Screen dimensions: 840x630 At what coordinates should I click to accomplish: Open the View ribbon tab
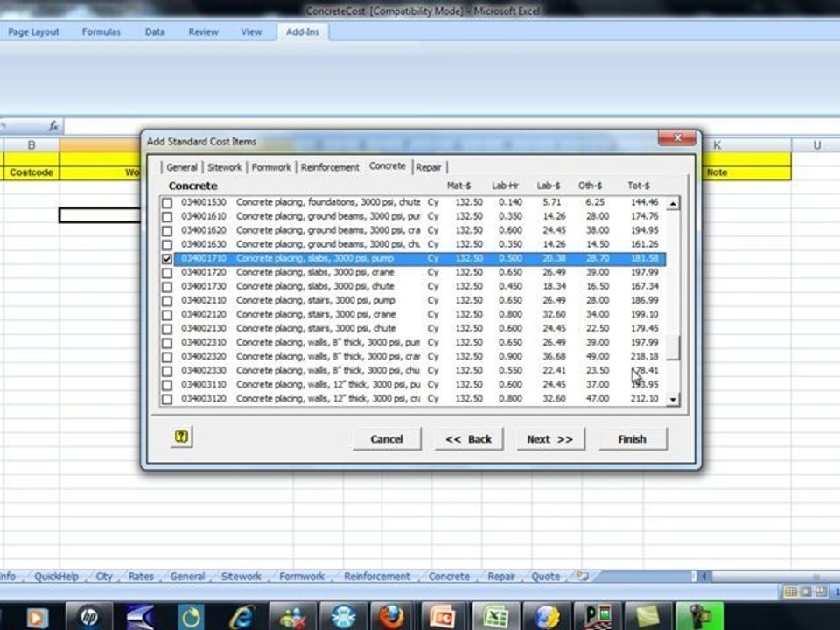pyautogui.click(x=251, y=32)
